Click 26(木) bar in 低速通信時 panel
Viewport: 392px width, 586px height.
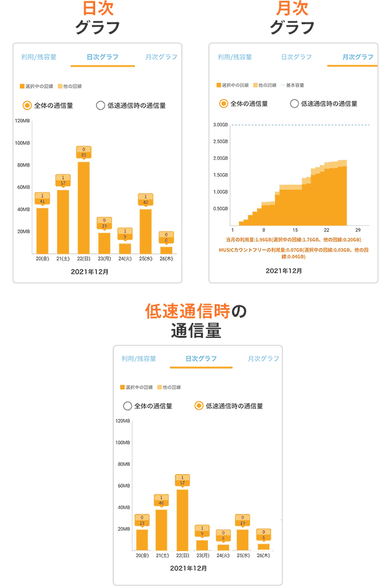coord(263,547)
